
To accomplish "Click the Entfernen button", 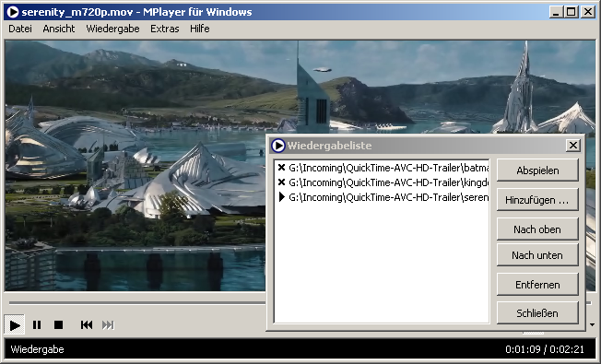I will (x=537, y=285).
